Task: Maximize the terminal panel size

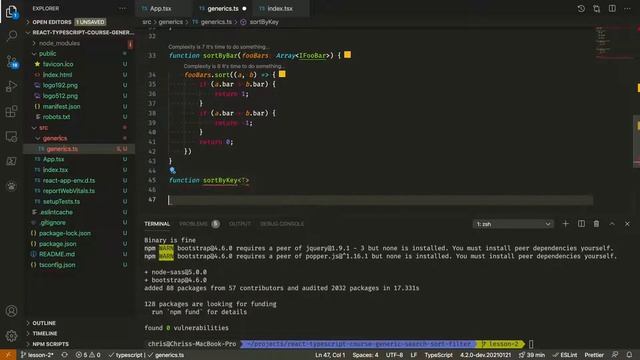Action: pos(612,224)
